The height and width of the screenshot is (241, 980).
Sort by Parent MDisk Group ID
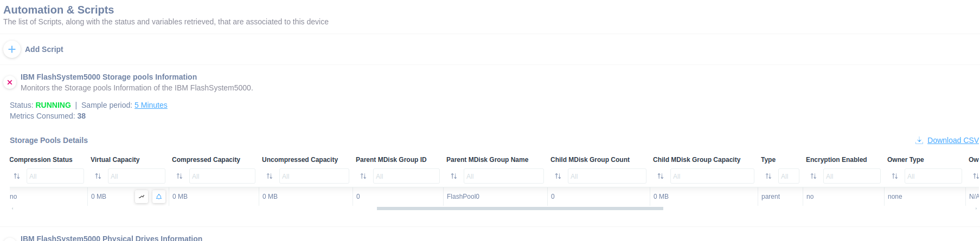(x=363, y=176)
